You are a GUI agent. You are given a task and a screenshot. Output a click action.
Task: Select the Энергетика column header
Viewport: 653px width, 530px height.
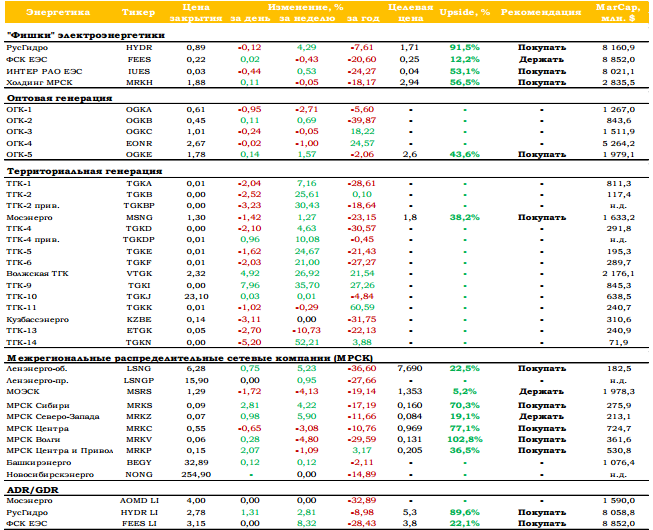click(58, 12)
